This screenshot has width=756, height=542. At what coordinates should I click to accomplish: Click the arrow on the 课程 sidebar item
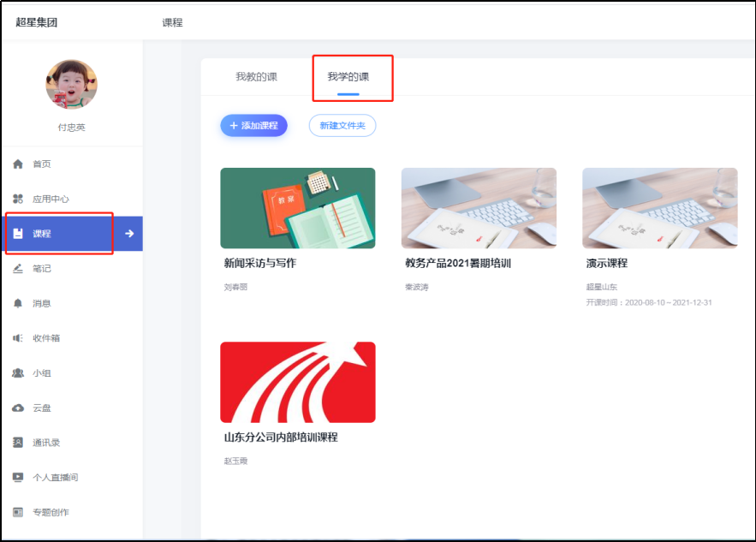[129, 234]
